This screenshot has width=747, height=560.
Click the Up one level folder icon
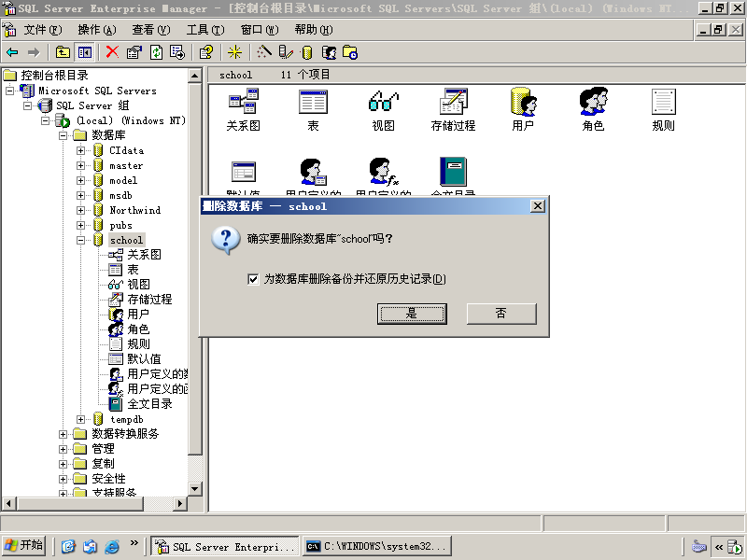(x=63, y=52)
